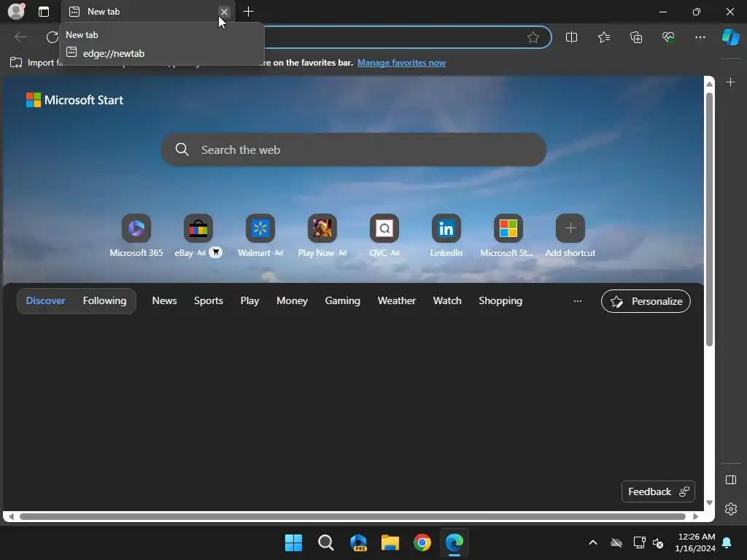Image resolution: width=747 pixels, height=560 pixels.
Task: Open the LinkedIn shortcut
Action: (x=446, y=236)
